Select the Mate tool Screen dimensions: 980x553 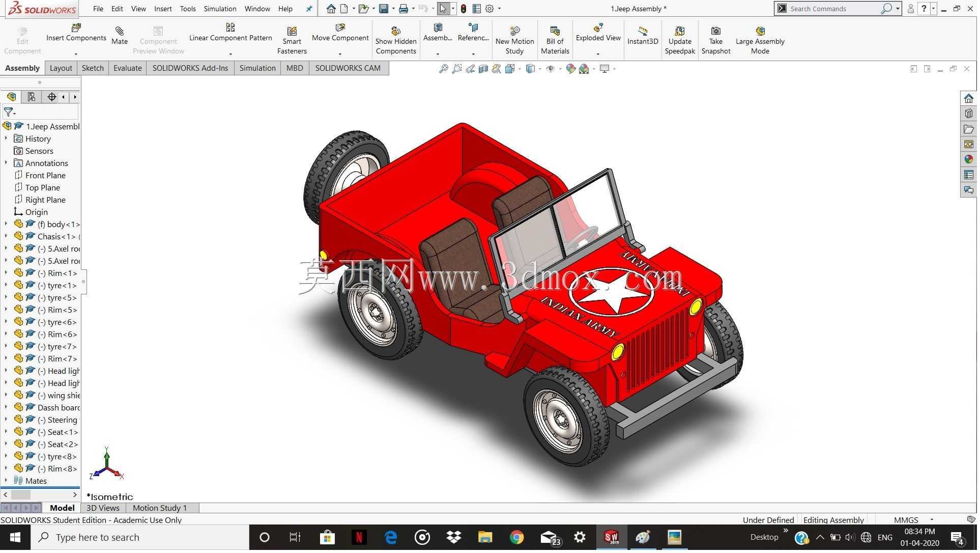[120, 36]
